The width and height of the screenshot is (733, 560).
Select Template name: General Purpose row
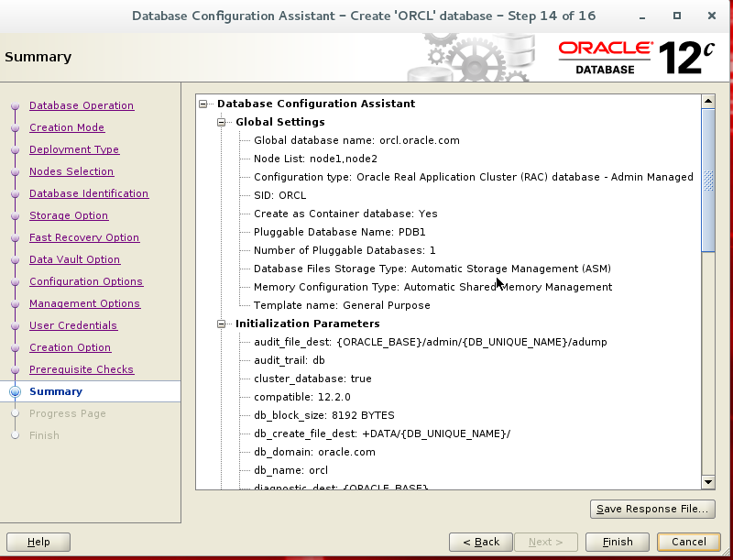coord(342,305)
